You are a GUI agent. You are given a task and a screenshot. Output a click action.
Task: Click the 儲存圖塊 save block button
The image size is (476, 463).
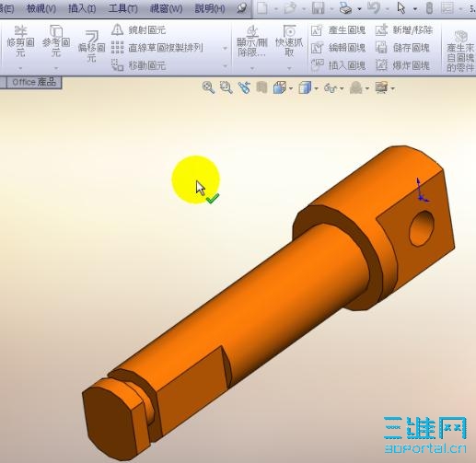(x=402, y=48)
